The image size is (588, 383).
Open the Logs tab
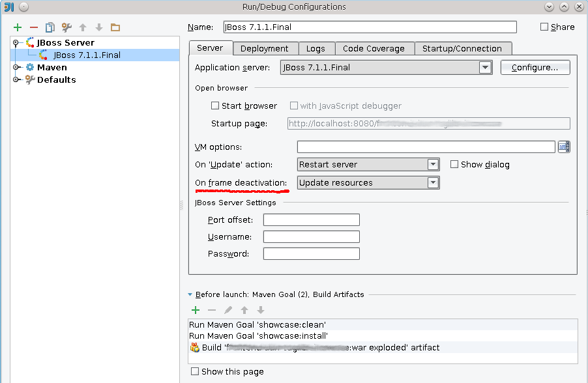pos(316,48)
